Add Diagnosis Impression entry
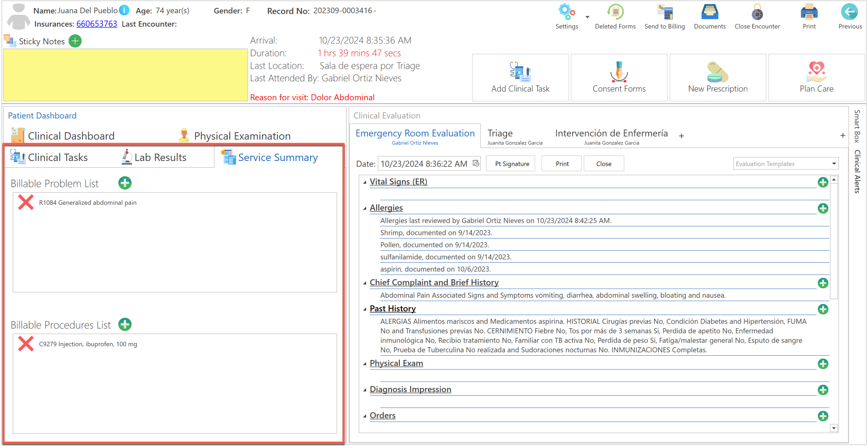The image size is (868, 446). [x=823, y=390]
